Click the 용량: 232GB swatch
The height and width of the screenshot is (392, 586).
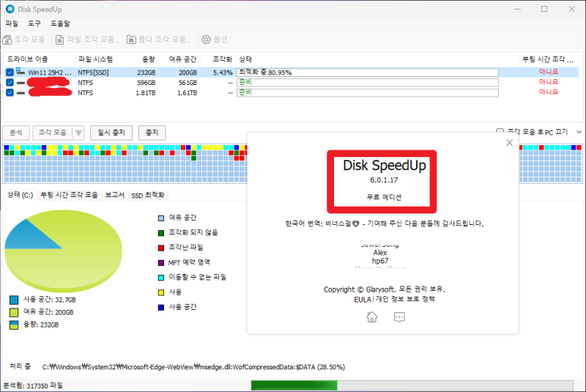point(14,325)
